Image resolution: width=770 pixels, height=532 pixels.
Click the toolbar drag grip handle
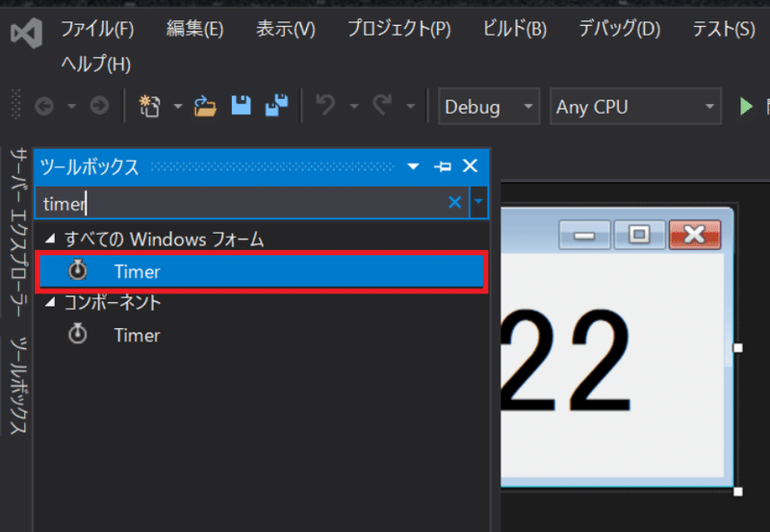point(15,105)
